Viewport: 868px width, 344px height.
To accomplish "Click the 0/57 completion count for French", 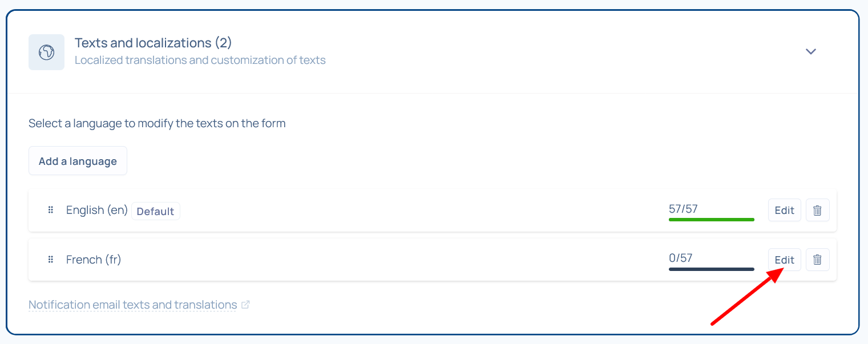I will click(680, 258).
